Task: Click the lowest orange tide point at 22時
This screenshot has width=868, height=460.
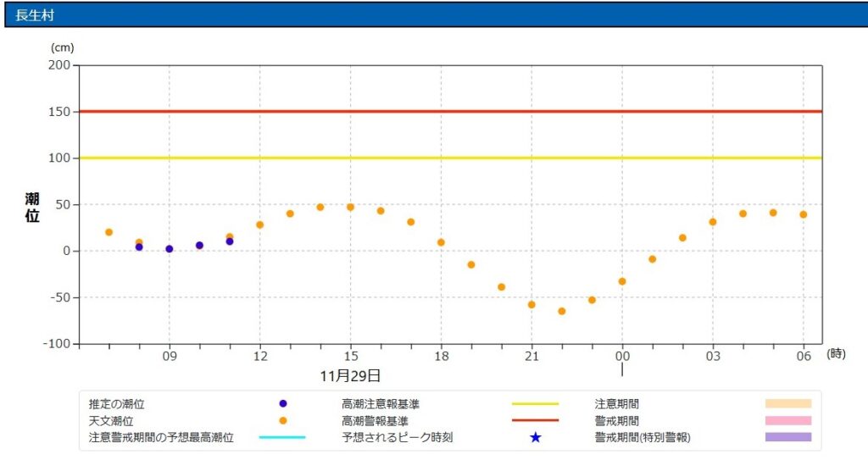Action: pyautogui.click(x=562, y=311)
